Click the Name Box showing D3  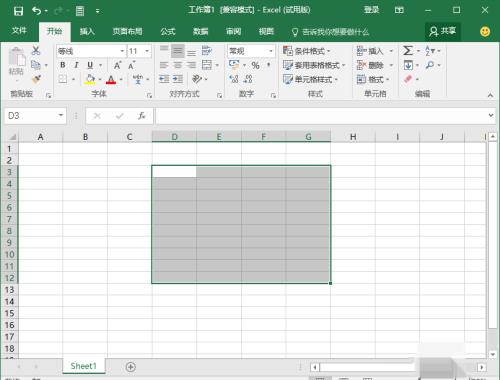(x=35, y=116)
